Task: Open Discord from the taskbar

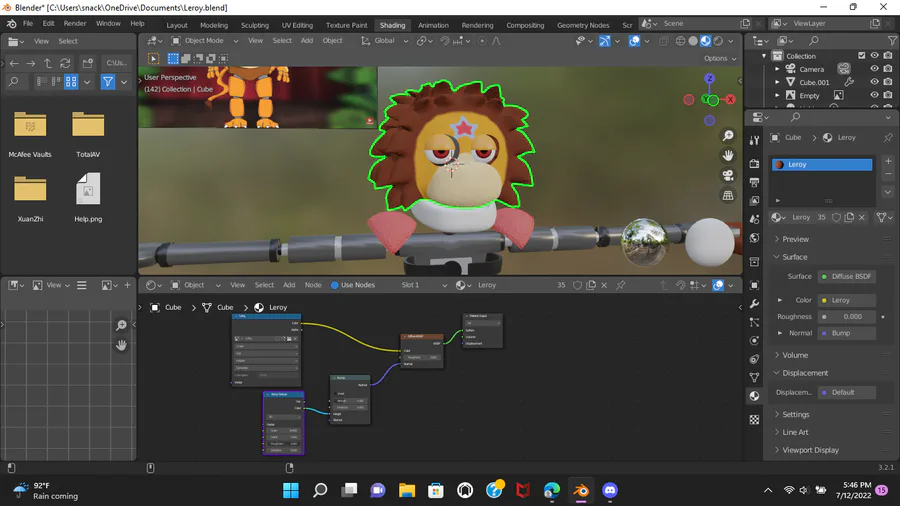Action: [610, 491]
